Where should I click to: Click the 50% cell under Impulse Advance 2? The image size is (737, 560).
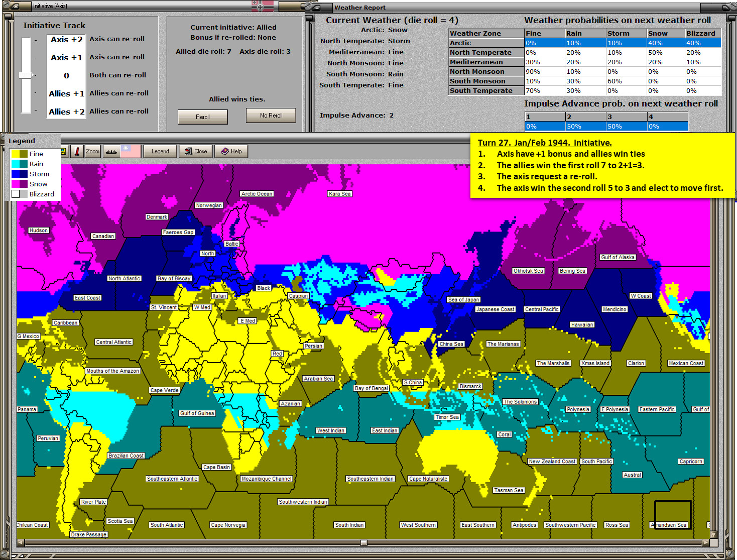[585, 126]
